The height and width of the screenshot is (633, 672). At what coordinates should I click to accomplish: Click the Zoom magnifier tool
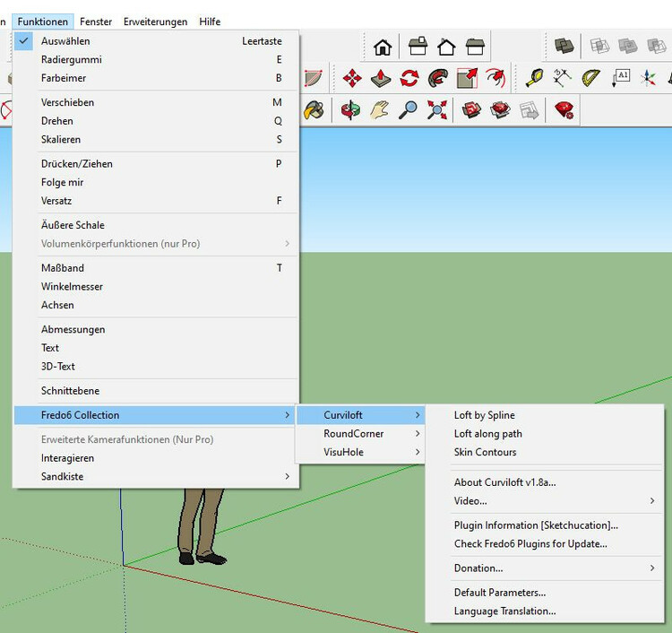click(x=409, y=110)
